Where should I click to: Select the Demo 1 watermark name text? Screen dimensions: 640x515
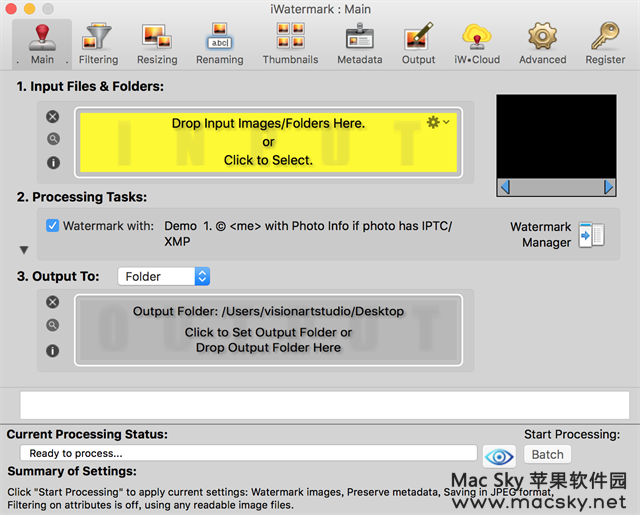click(x=308, y=234)
